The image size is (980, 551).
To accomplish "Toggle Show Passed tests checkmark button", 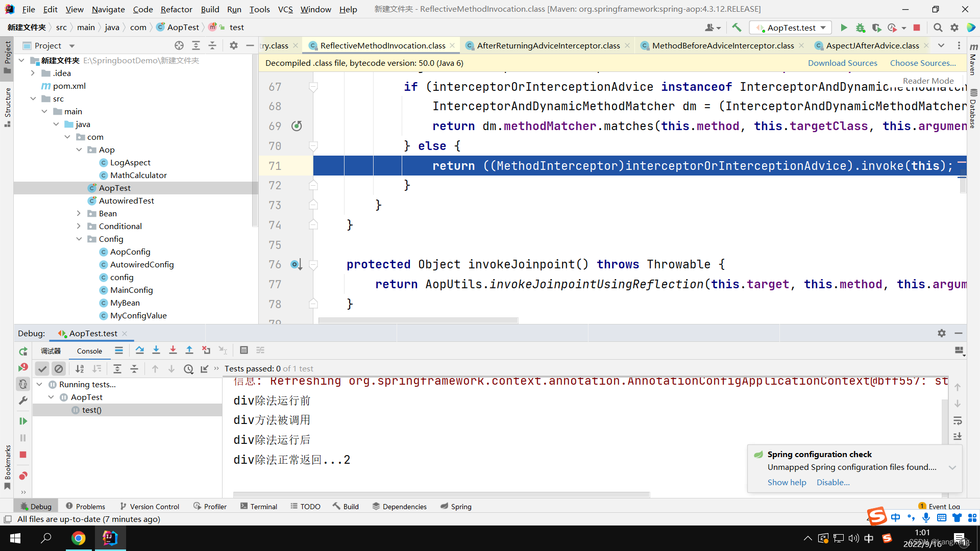I will (x=42, y=368).
